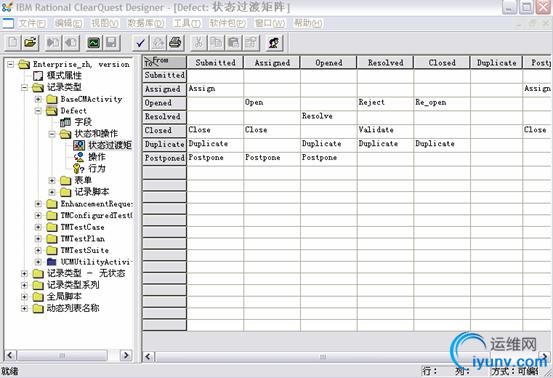The width and height of the screenshot is (553, 378).
Task: Click tree panel scroll left arrow
Action: [x=10, y=355]
